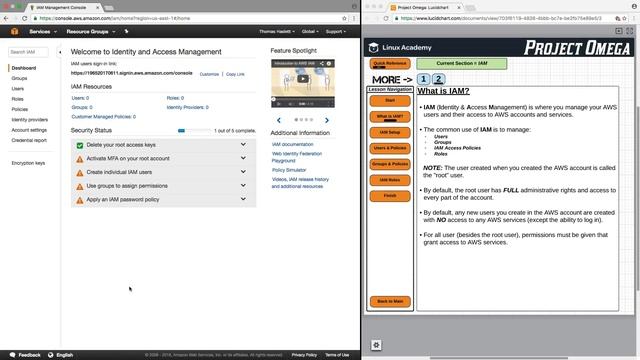Click the AWS cube logo icon

pos(14,31)
